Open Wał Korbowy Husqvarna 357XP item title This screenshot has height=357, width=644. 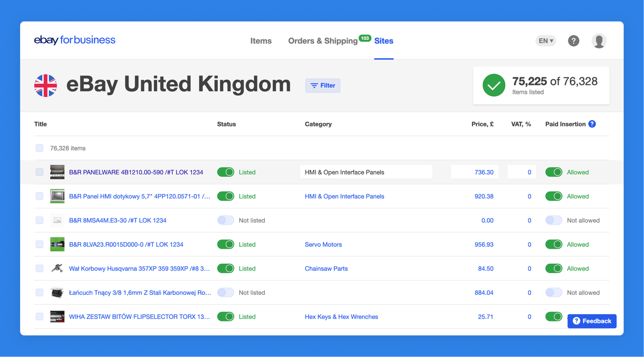pyautogui.click(x=140, y=269)
